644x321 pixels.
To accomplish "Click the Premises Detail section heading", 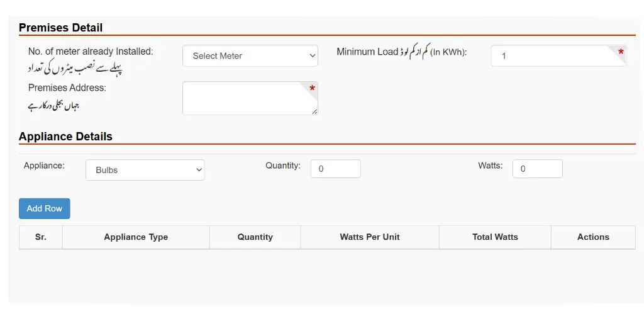I will pyautogui.click(x=61, y=28).
